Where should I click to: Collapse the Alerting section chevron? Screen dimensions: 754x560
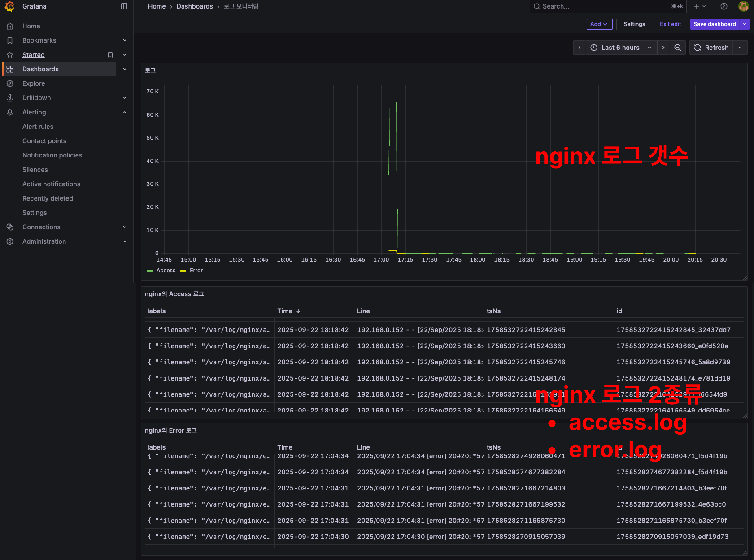click(x=124, y=112)
